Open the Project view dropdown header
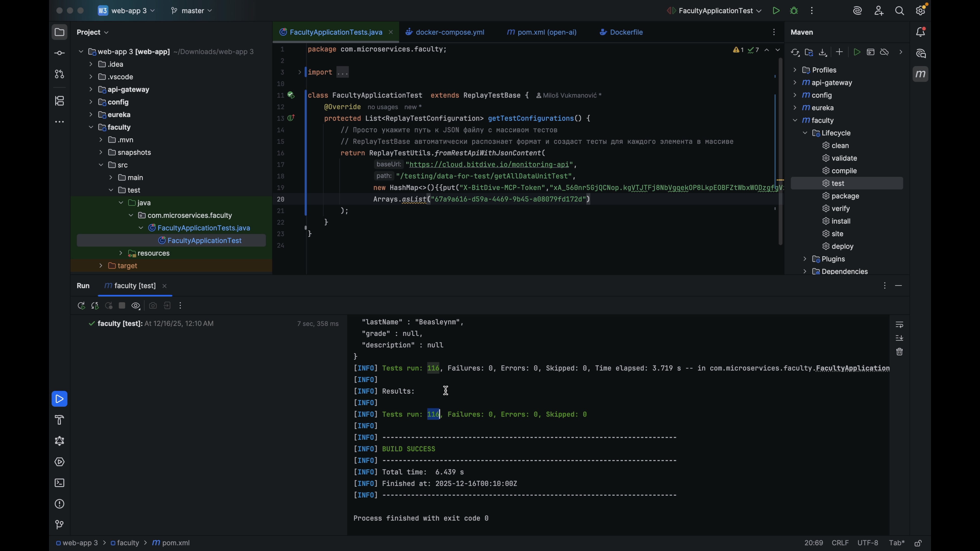Image resolution: width=980 pixels, height=551 pixels. [x=93, y=33]
